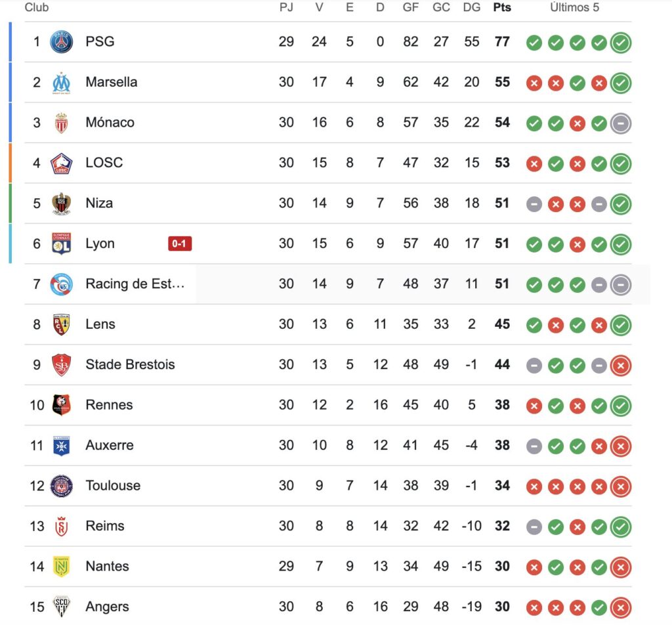This screenshot has height=625, width=672.
Task: Click the Lens club crest
Action: 61,324
